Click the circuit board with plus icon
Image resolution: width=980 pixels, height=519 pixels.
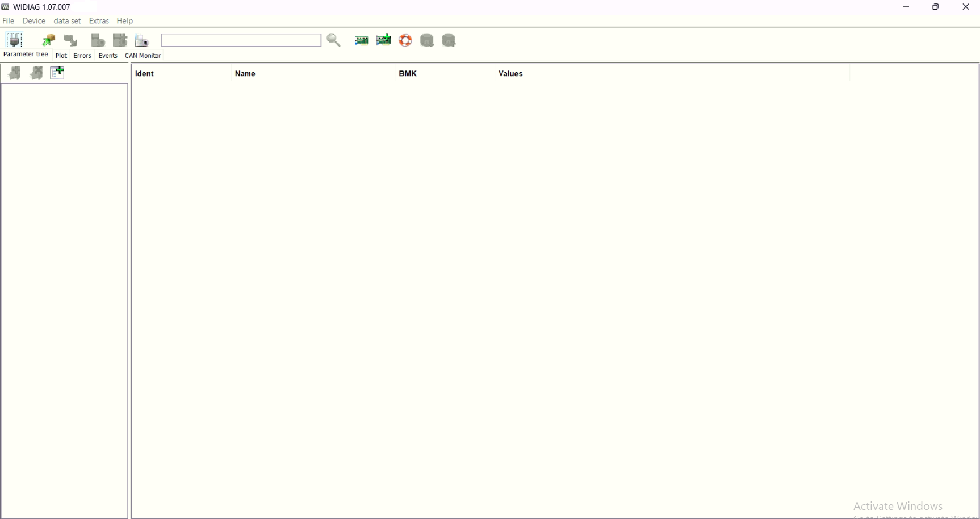pyautogui.click(x=384, y=40)
